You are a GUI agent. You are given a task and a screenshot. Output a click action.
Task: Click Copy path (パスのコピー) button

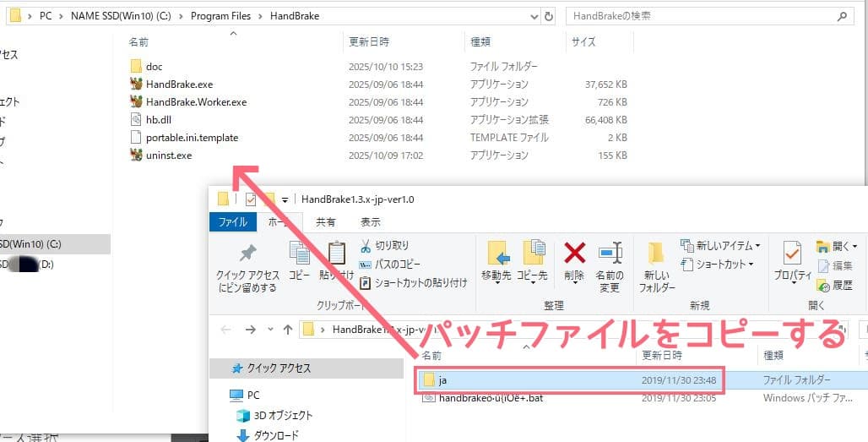click(390, 264)
